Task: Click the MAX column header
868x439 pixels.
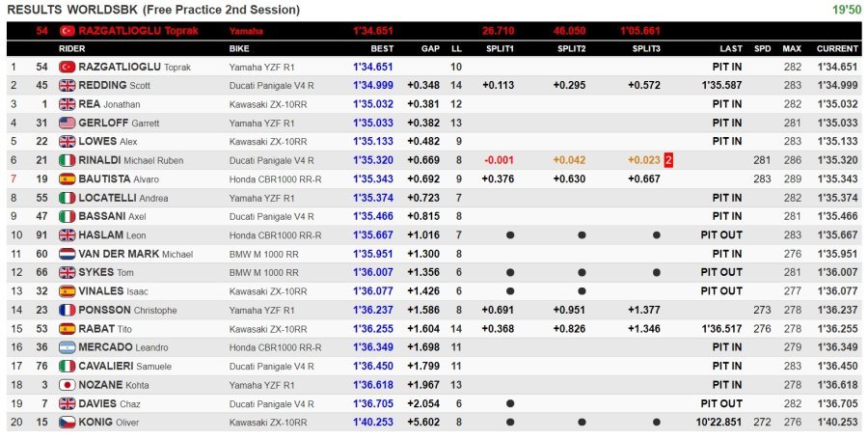Action: 792,48
